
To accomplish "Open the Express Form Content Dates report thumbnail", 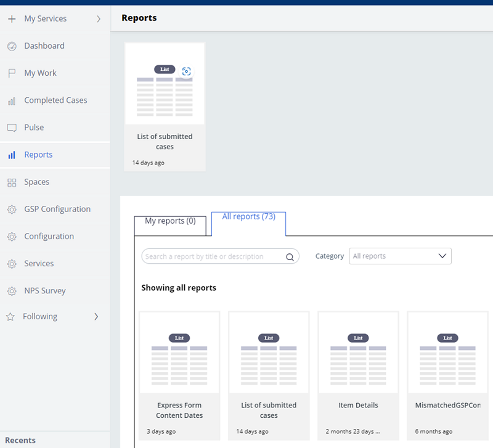I will [179, 352].
